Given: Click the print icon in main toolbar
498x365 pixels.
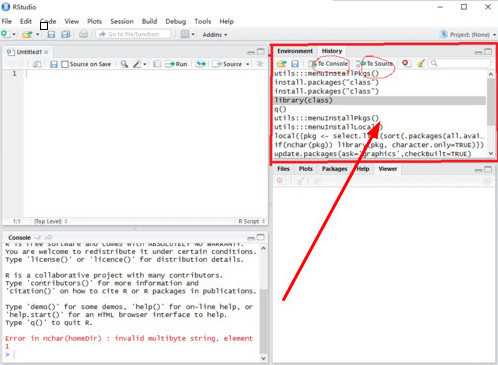Looking at the screenshot, I should point(83,34).
